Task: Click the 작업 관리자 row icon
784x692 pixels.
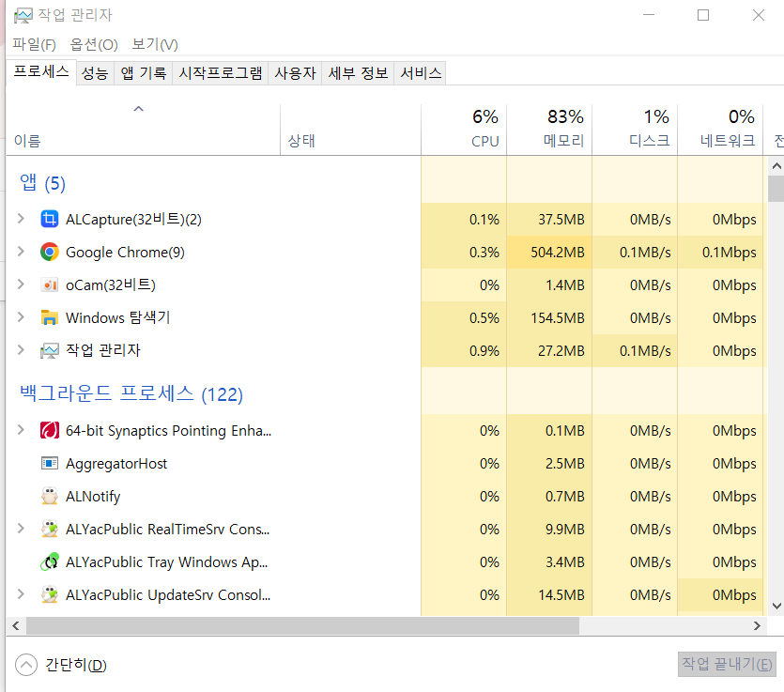Action: [x=49, y=350]
